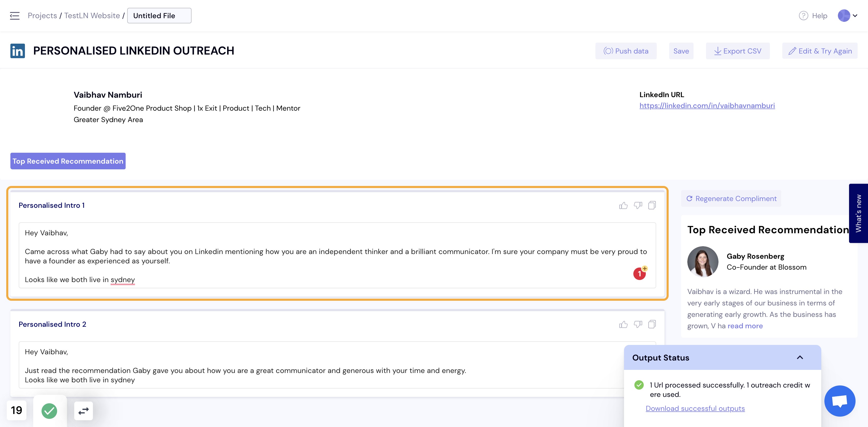Thumbs up Personalised Intro 2
This screenshot has height=427, width=868.
(x=623, y=324)
